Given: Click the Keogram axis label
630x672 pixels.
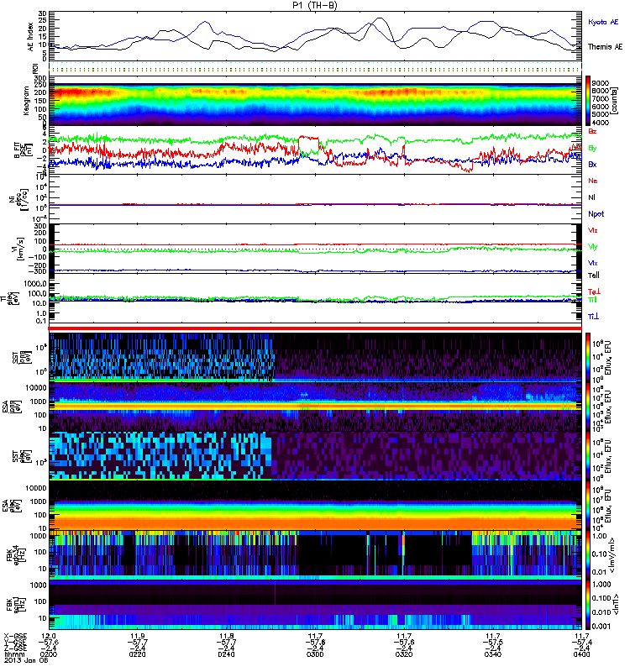Looking at the screenshot, I should pos(26,100).
